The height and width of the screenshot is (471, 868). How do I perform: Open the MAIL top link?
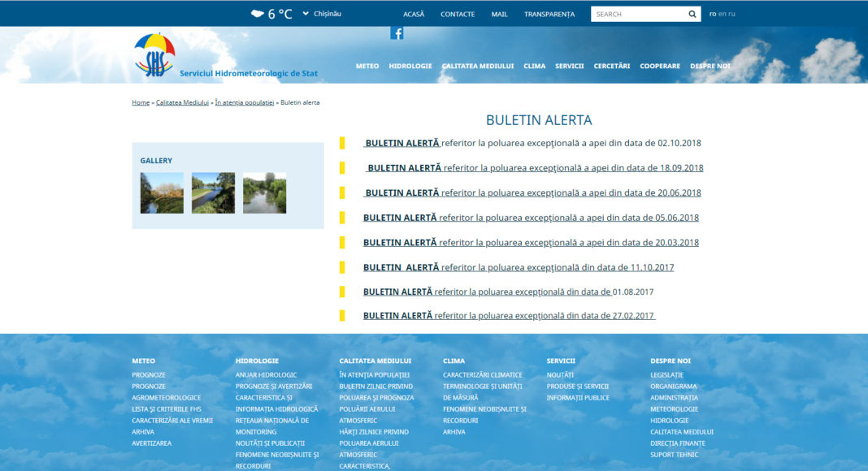(499, 15)
